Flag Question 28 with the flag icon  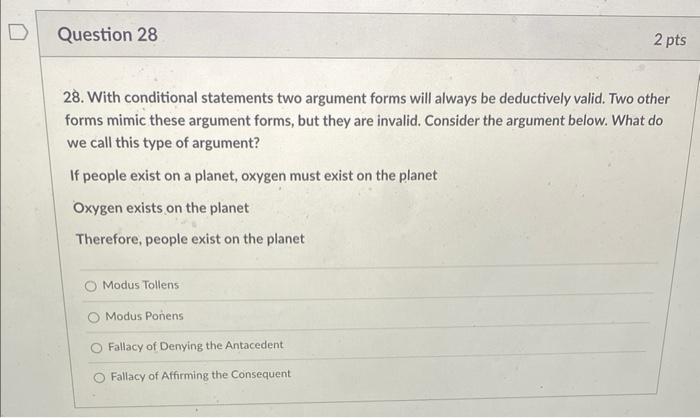tap(18, 33)
